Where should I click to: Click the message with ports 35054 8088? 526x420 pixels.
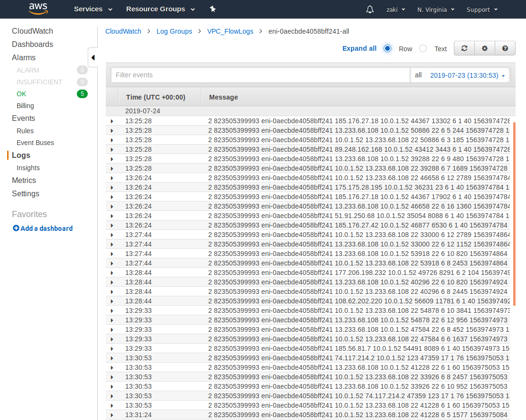[x=359, y=216]
